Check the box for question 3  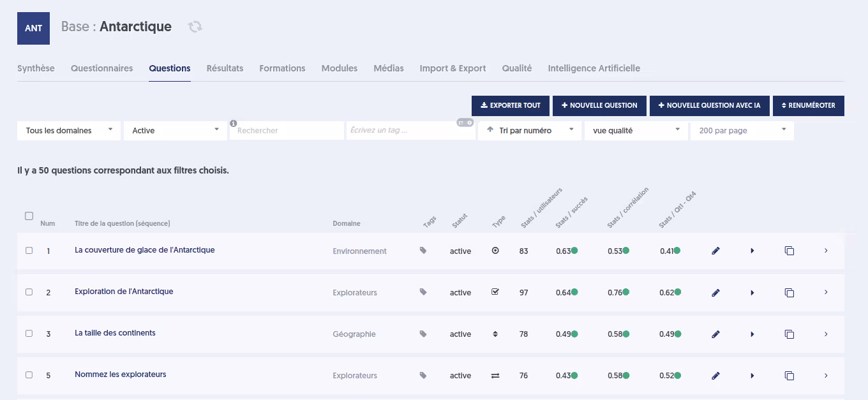point(29,334)
